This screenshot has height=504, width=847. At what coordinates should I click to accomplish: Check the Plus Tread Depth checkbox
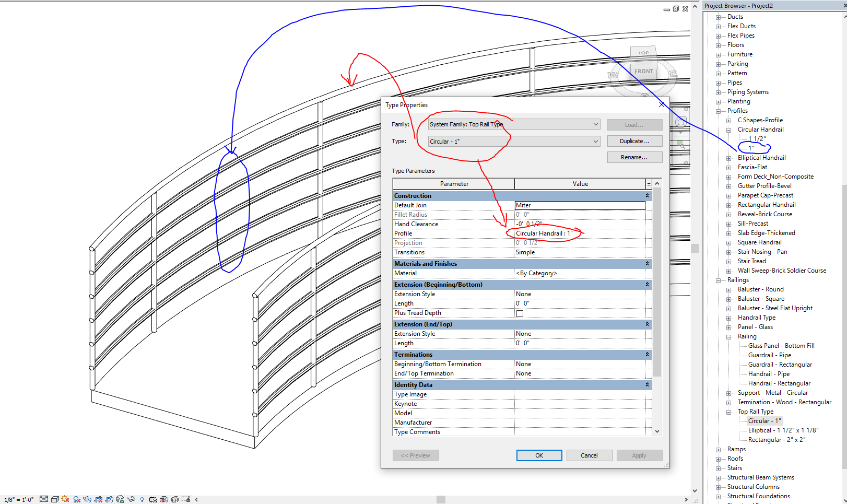[x=520, y=313]
